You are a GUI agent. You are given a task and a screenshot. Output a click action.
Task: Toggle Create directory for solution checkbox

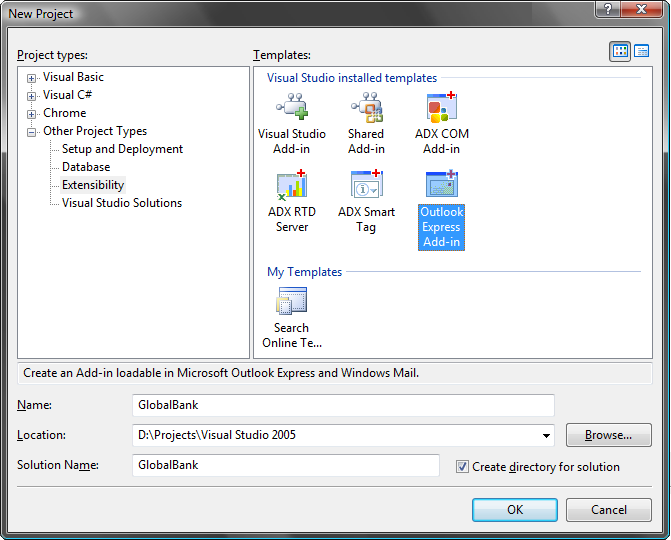click(462, 466)
